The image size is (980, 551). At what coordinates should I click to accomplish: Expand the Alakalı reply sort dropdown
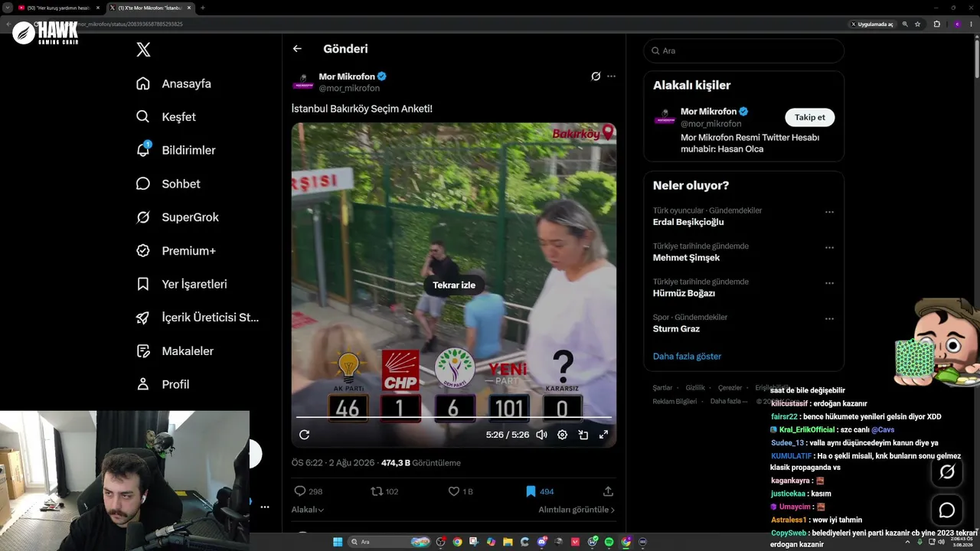point(308,510)
